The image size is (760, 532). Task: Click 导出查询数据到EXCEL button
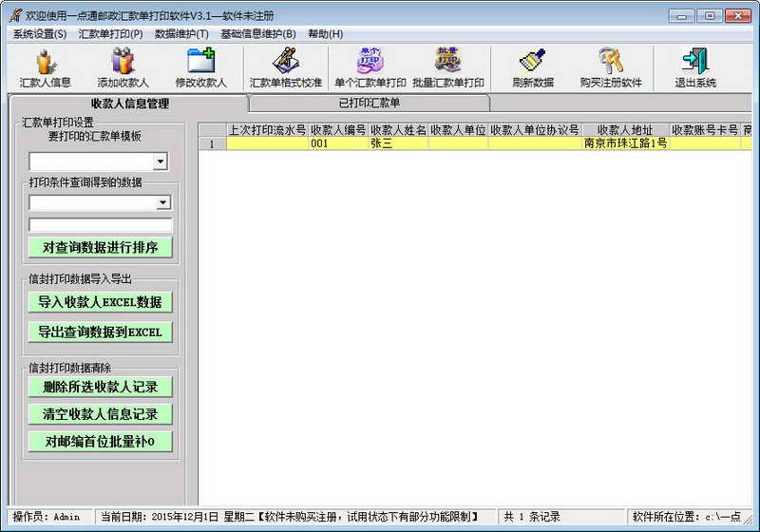pos(101,332)
